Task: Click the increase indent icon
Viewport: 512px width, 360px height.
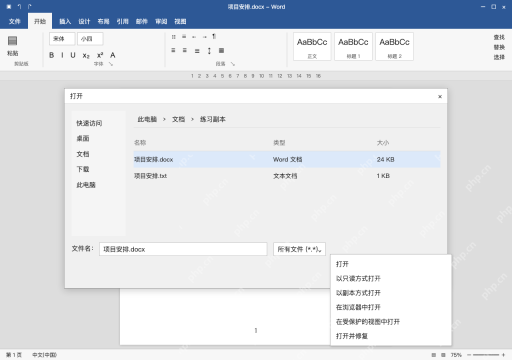Action: (x=204, y=37)
